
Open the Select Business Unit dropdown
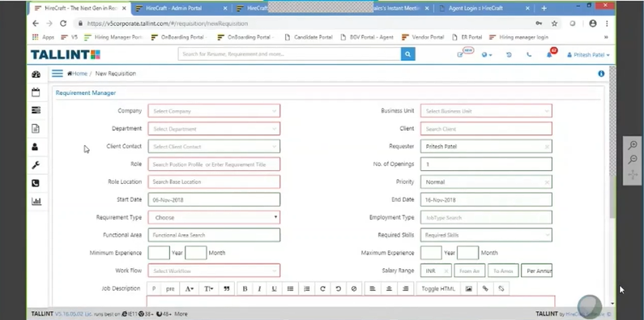click(x=486, y=111)
